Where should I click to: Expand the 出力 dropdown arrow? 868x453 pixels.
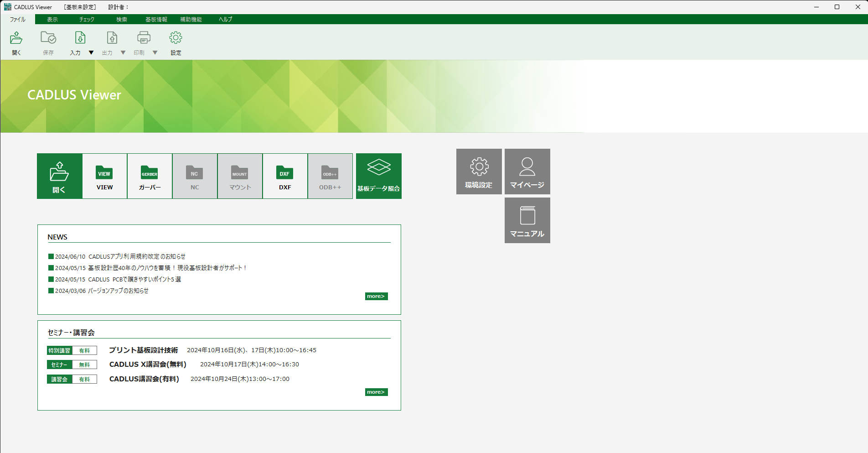[123, 53]
